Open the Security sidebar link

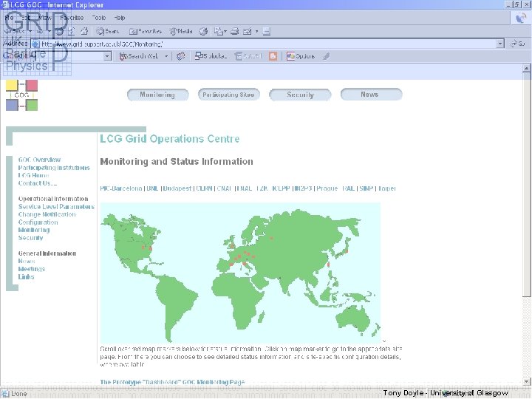pos(30,238)
